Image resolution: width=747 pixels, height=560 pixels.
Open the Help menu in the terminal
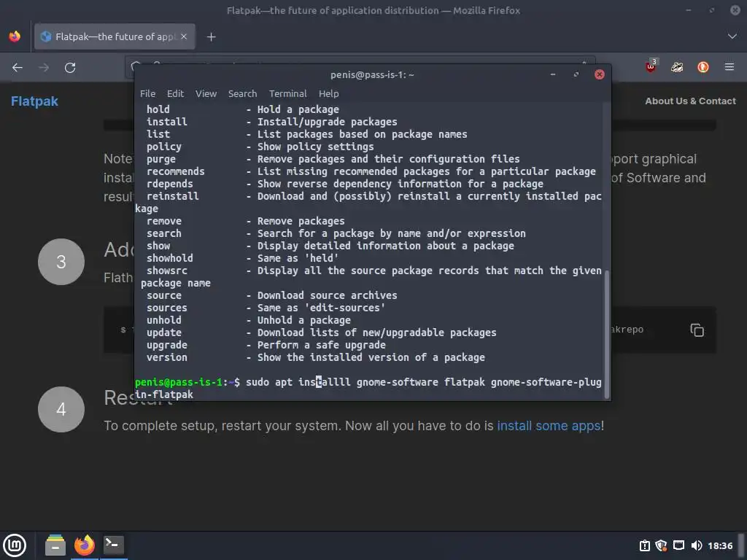pos(328,94)
